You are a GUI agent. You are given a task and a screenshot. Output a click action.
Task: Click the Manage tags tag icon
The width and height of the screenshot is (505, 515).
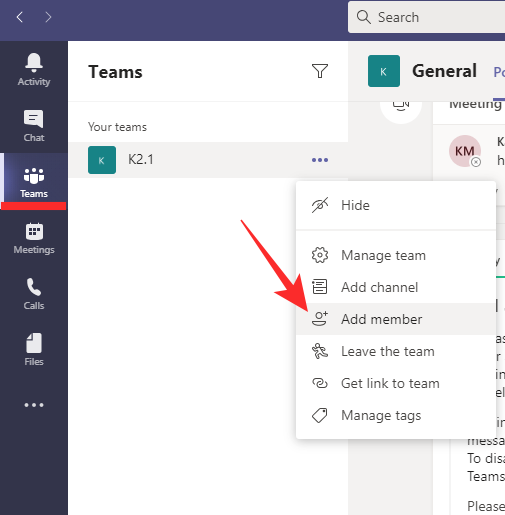[320, 415]
